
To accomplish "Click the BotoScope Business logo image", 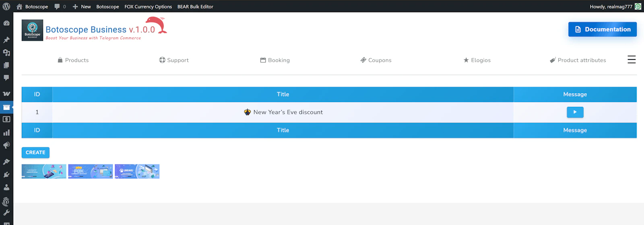I will 32,30.
